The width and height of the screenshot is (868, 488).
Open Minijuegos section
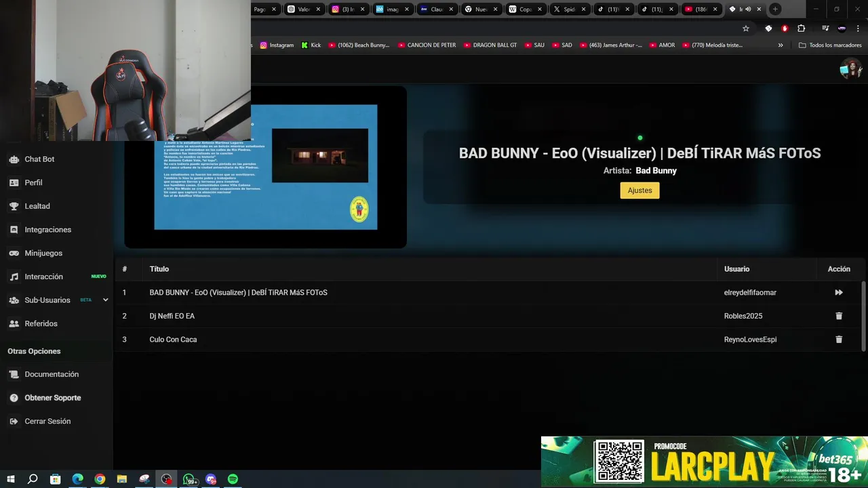43,253
